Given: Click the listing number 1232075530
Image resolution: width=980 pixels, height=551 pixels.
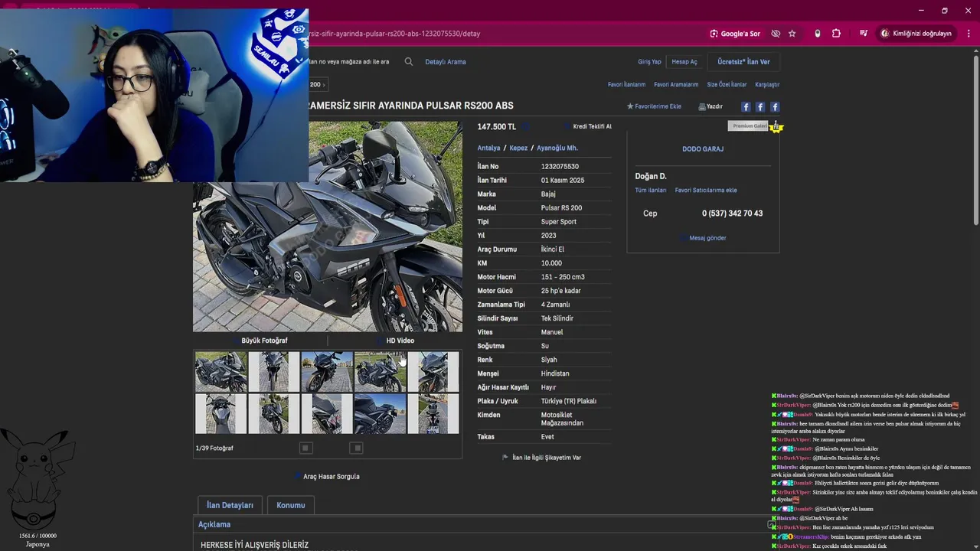Looking at the screenshot, I should (560, 167).
